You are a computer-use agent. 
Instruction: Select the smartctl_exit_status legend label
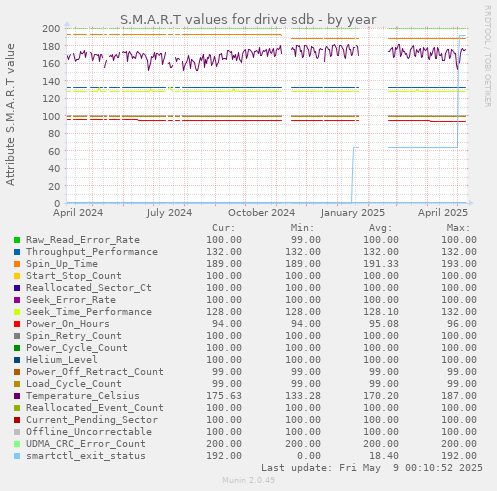(86, 456)
